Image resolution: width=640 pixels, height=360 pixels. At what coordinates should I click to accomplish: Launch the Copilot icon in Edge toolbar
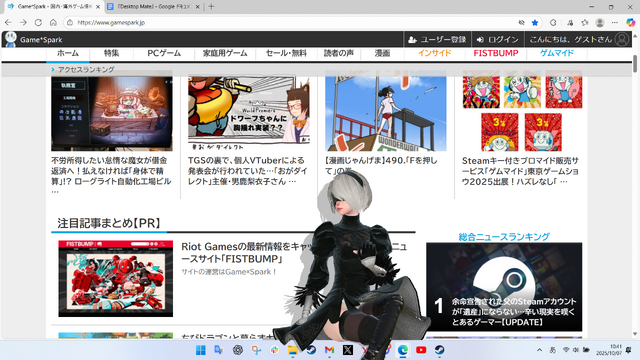coord(631,22)
